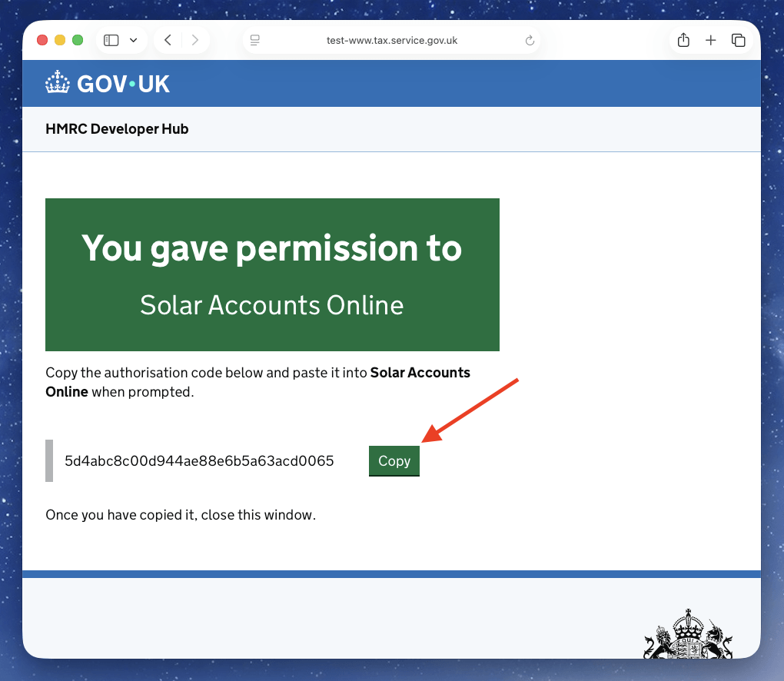Toggle the Safari sidebar icon
The image size is (784, 681).
coord(111,40)
